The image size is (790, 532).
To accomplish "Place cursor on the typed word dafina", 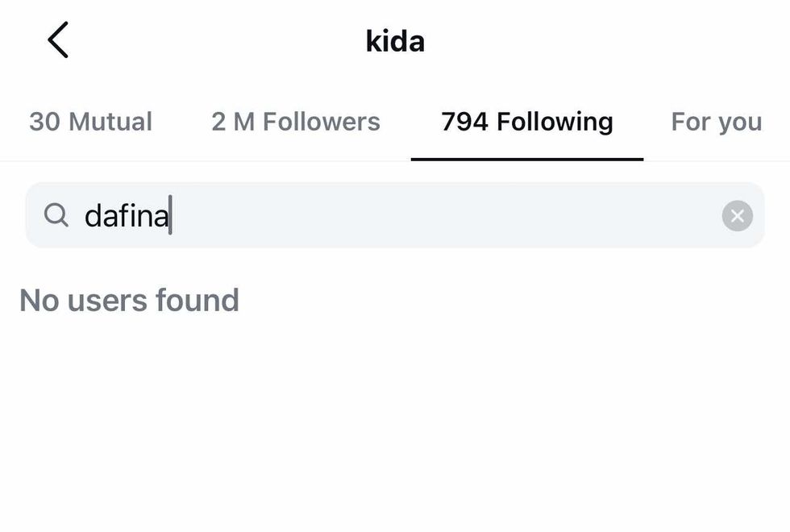I will [x=127, y=216].
